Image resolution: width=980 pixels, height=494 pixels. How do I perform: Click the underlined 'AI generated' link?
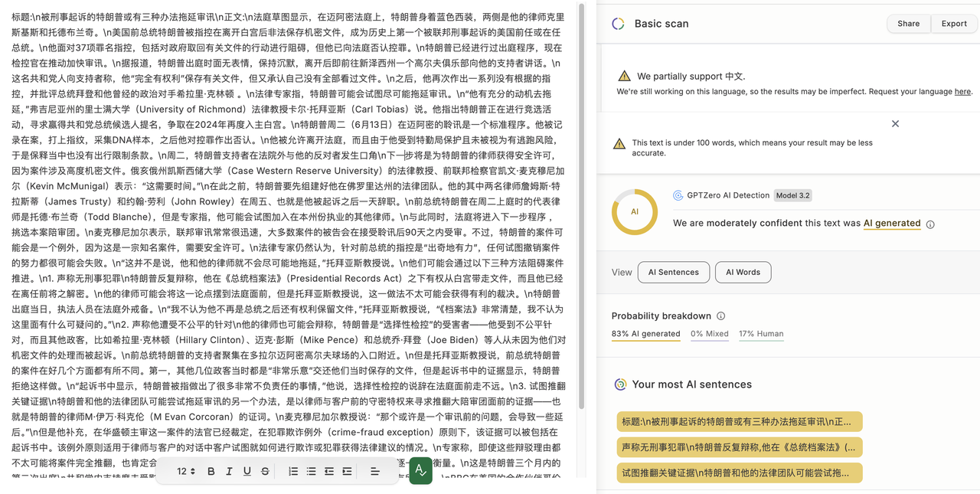pos(892,224)
